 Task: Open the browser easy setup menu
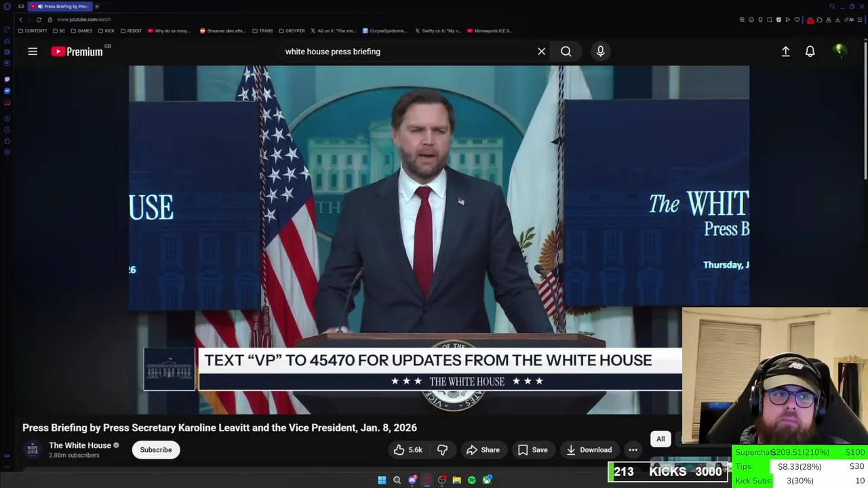click(859, 20)
